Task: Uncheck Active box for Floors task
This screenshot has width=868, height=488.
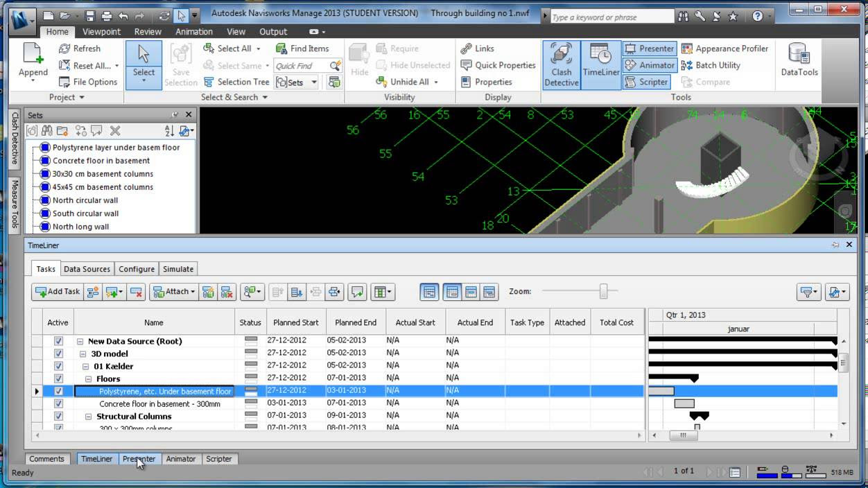Action: [58, 378]
